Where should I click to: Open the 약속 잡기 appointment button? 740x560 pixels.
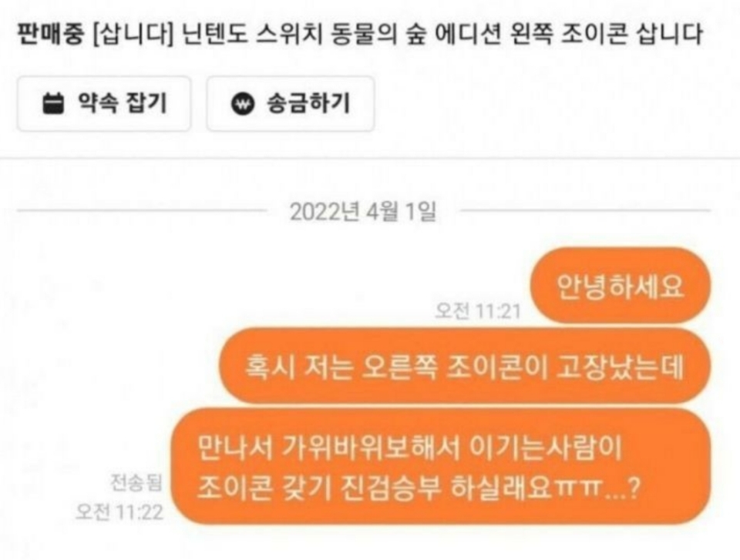(104, 103)
